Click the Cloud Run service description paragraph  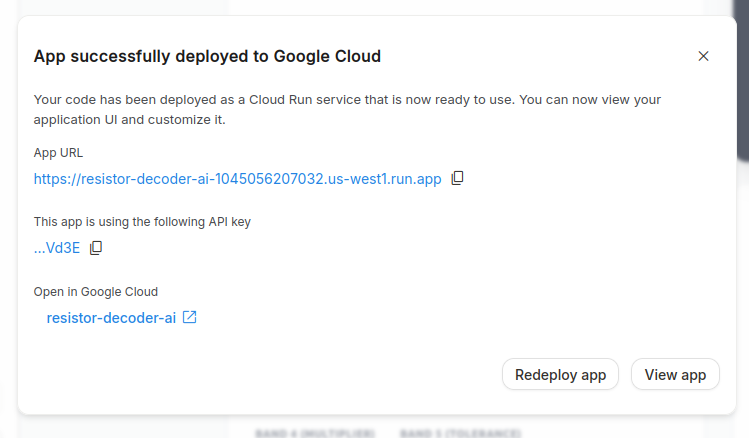[347, 109]
